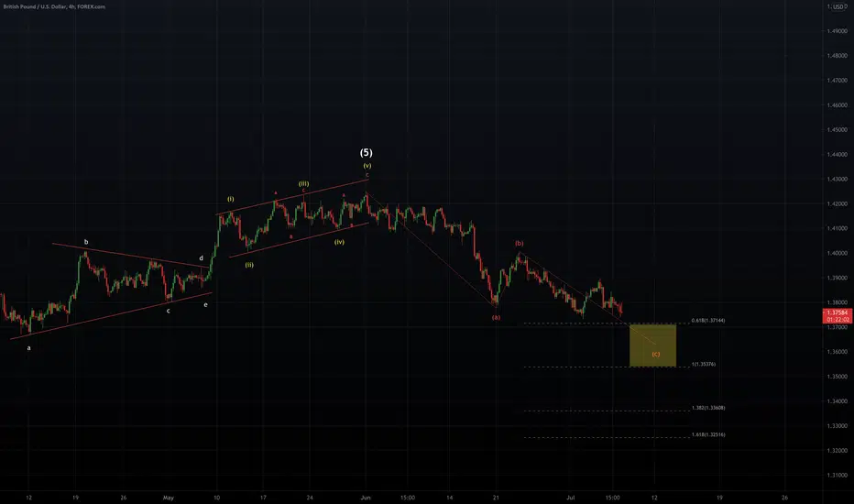Screen dimensions: 854x504
Task: Click the 1.31000 price axis label
Action: (x=838, y=475)
